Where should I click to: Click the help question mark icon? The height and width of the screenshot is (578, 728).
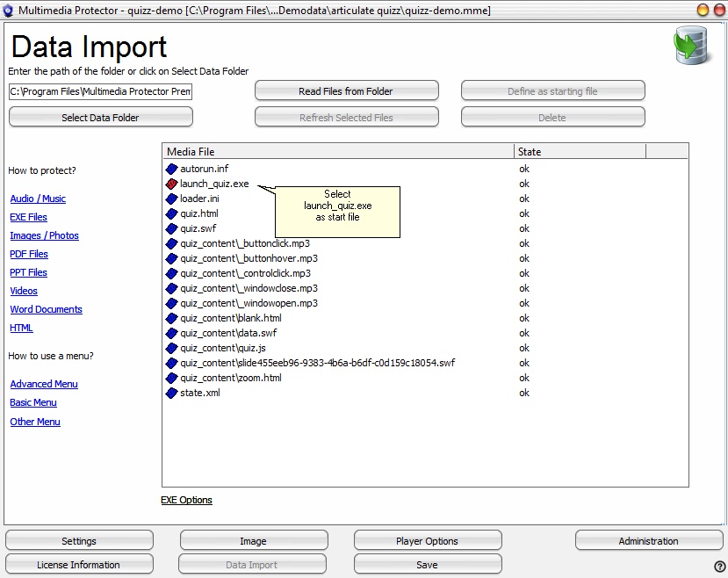tap(720, 567)
